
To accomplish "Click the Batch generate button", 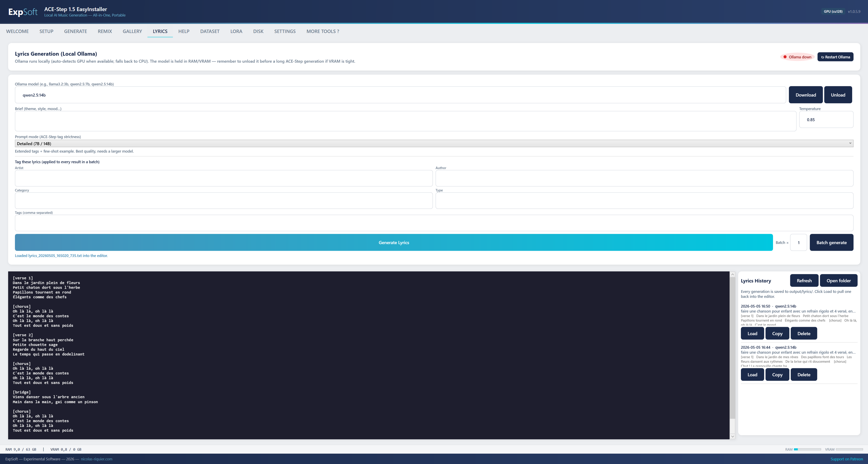I will [x=831, y=243].
